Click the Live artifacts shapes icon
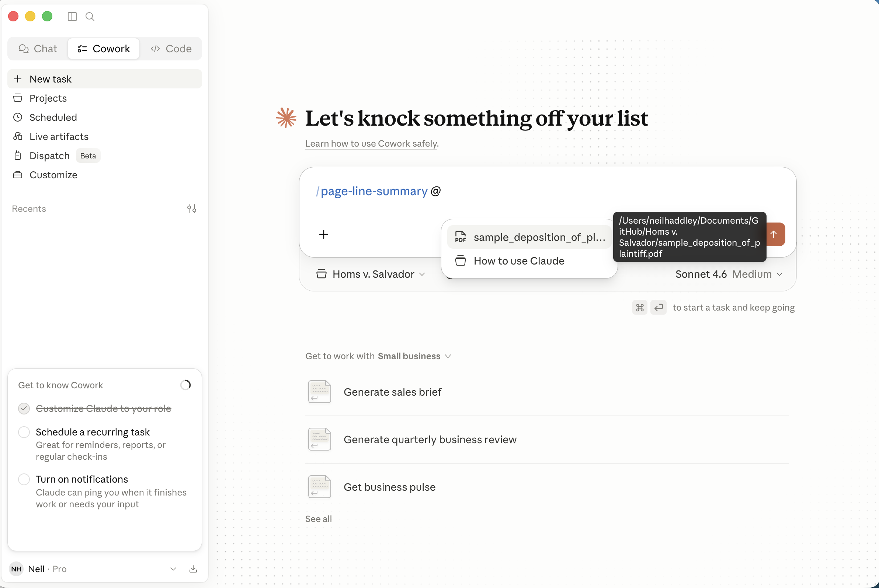 [x=18, y=136]
